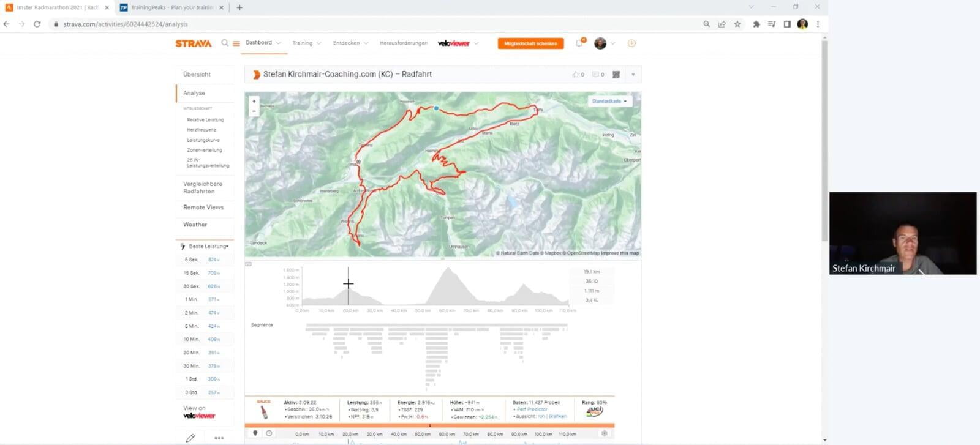Open 25 W-Leistungsverteilung sidebar link
980x445 pixels.
pos(208,163)
